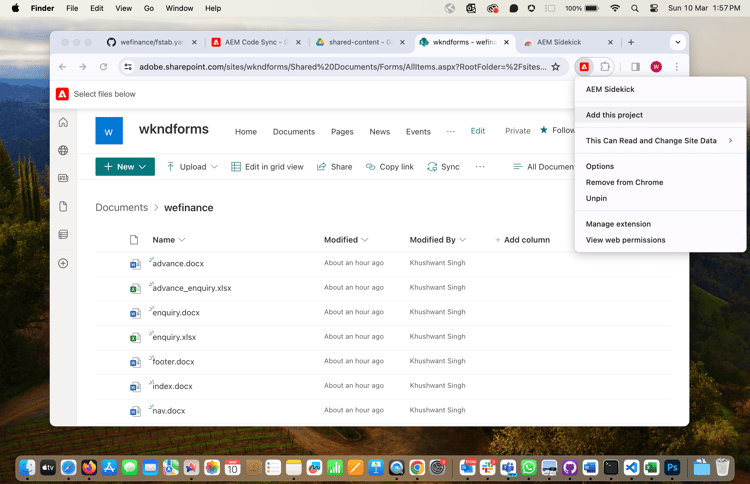750x484 pixels.
Task: Open Chrome's three-dot menu
Action: (676, 67)
